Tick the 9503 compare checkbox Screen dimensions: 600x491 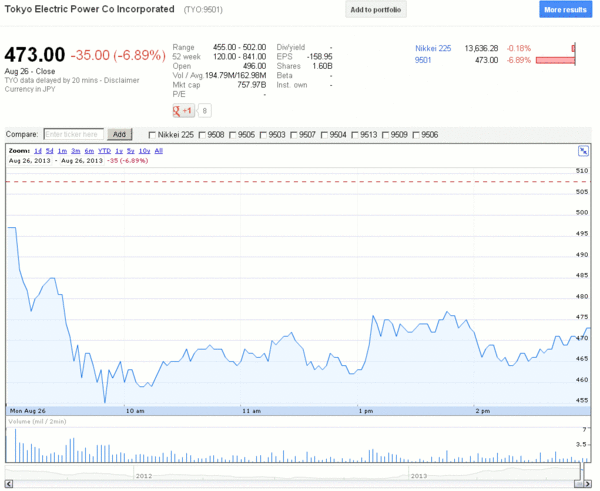coord(264,134)
